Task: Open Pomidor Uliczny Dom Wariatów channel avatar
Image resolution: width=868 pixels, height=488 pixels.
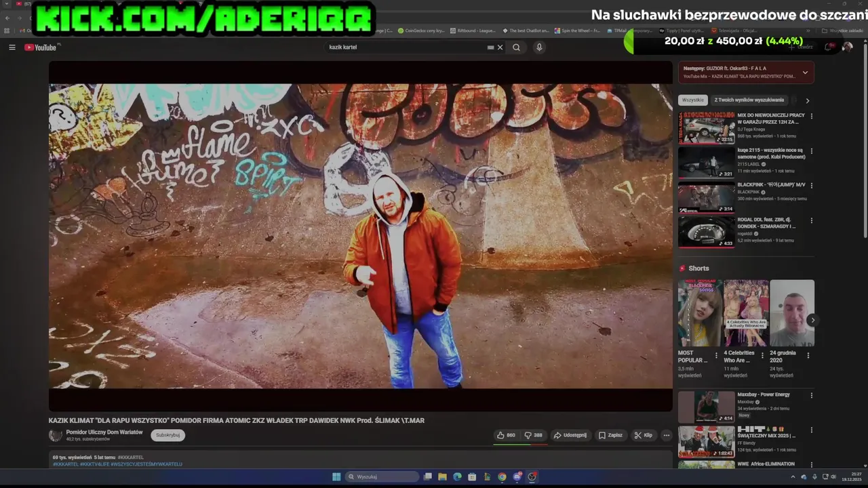Action: (55, 435)
